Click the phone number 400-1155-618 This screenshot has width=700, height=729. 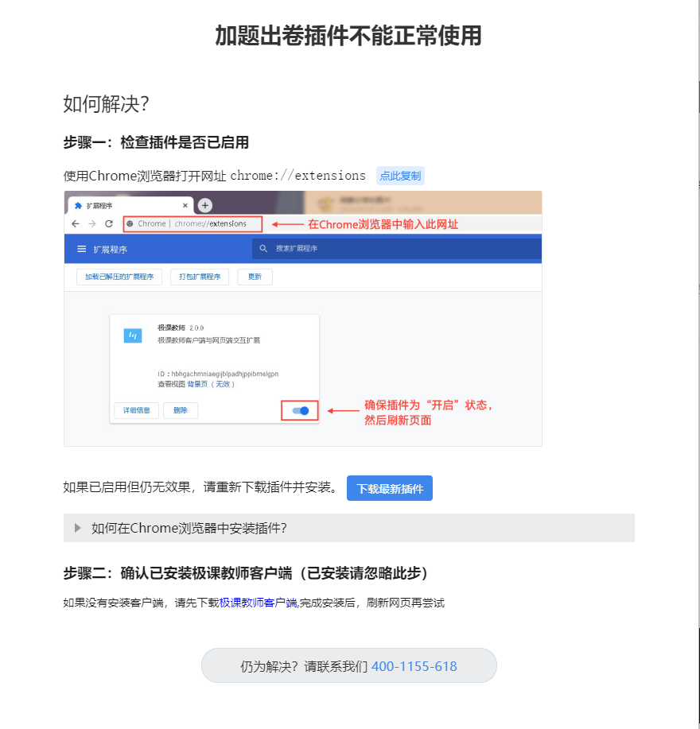[414, 666]
